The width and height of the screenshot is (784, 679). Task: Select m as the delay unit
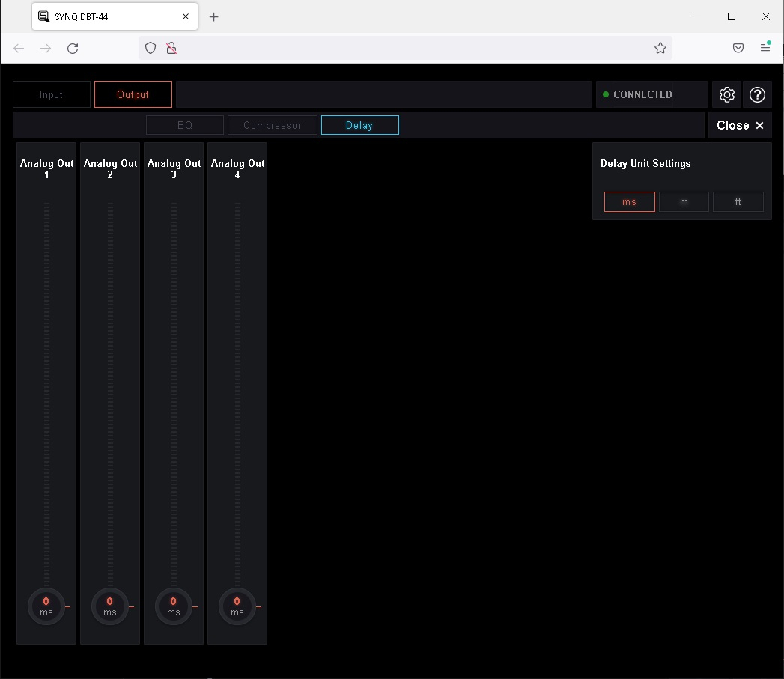click(684, 202)
